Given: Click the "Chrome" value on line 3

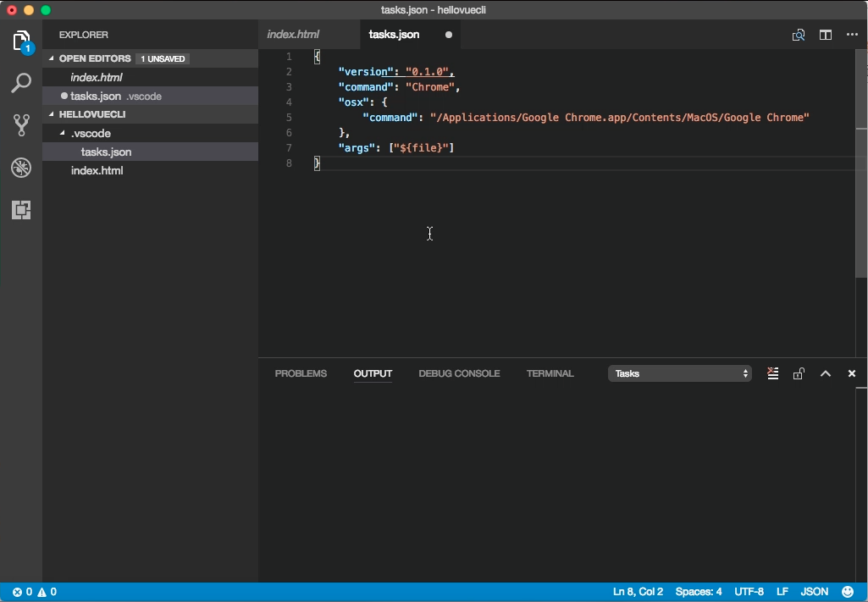Looking at the screenshot, I should (430, 87).
